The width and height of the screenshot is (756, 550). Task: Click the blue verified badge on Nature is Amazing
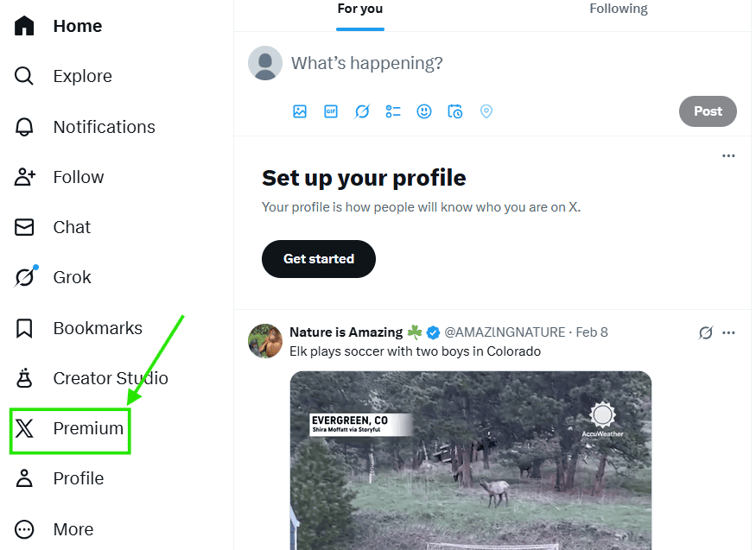434,332
